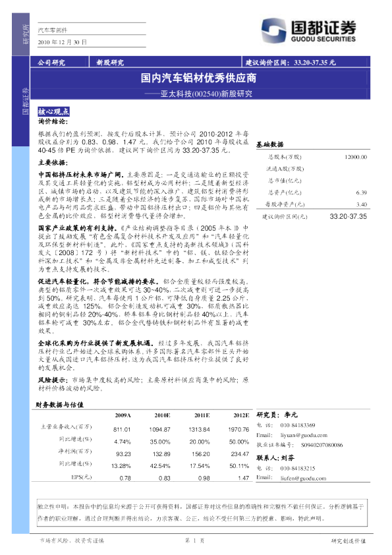Click the GUODU SECURITIES logo text
Screen dimensions: 392x555
pyautogui.click(x=323, y=39)
